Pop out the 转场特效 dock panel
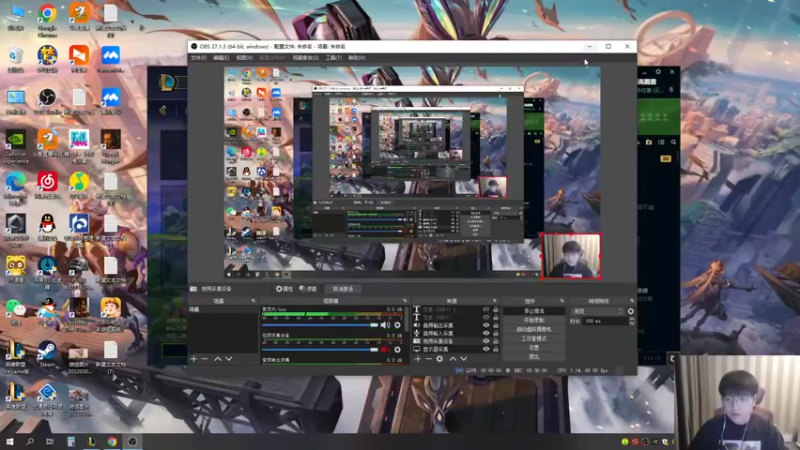Image resolution: width=800 pixels, height=450 pixels. [x=632, y=301]
